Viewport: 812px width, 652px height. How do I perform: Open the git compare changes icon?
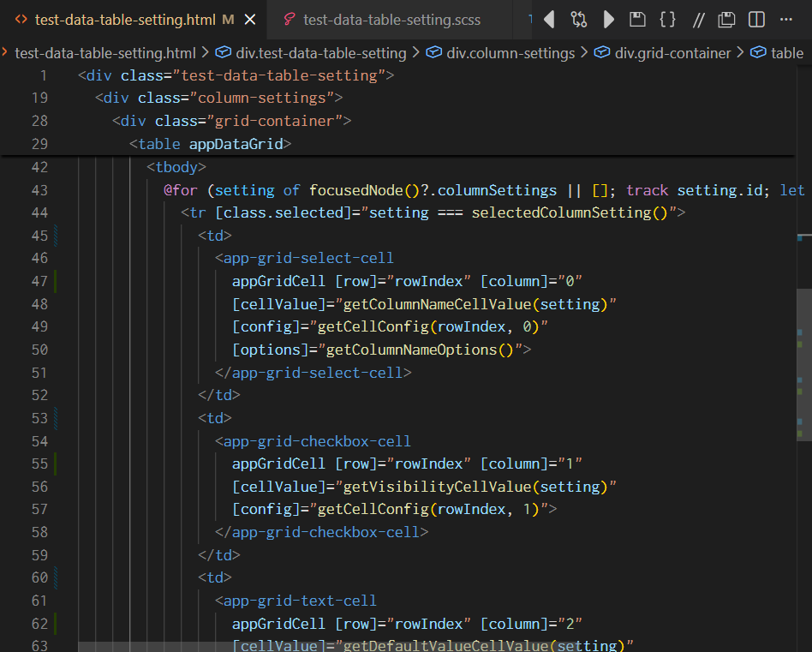pyautogui.click(x=578, y=20)
